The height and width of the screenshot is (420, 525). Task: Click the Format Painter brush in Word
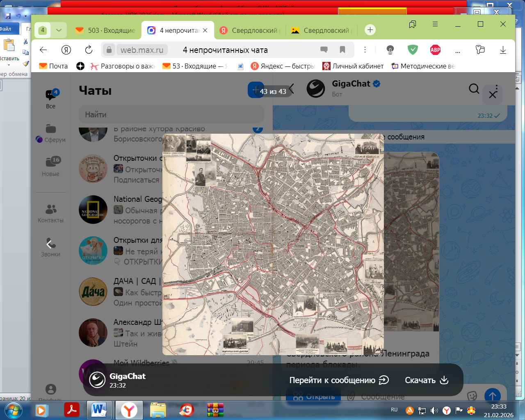26,63
